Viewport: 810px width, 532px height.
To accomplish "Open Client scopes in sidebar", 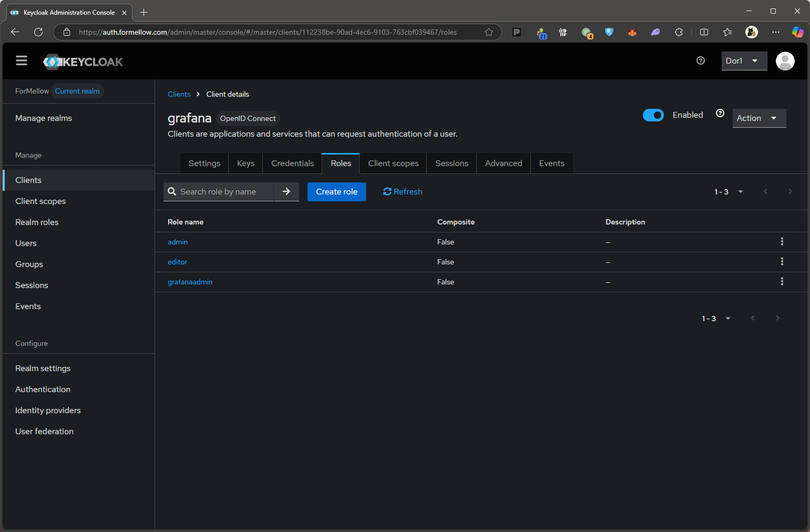I will [x=79, y=201].
